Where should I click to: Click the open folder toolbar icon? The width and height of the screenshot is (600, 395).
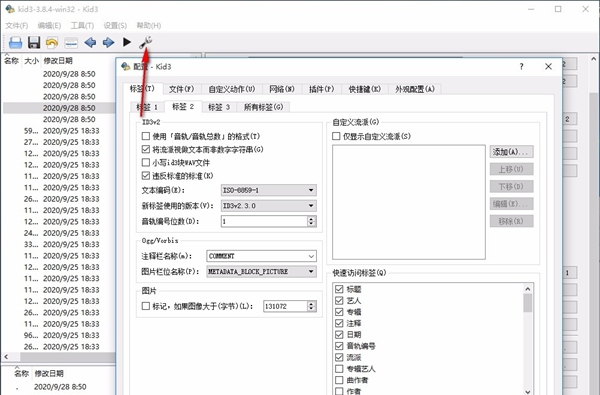point(15,42)
